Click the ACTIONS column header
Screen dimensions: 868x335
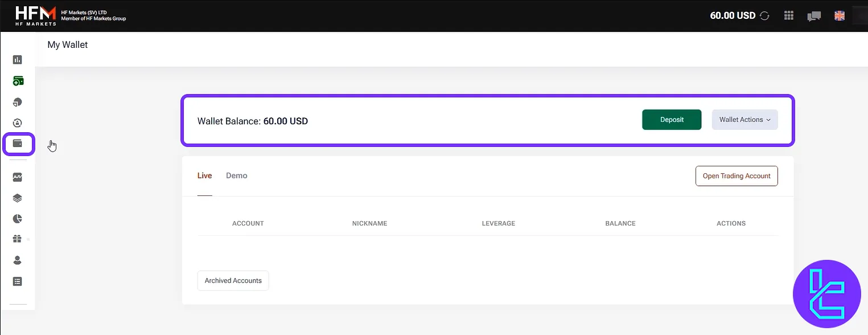tap(731, 223)
